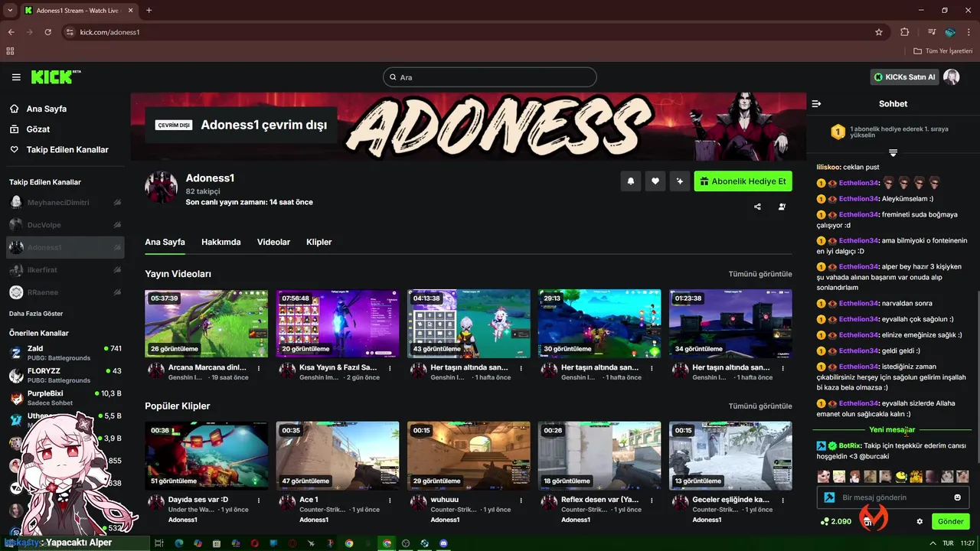Open browser extensions puzzle icon
980x551 pixels.
(x=904, y=32)
